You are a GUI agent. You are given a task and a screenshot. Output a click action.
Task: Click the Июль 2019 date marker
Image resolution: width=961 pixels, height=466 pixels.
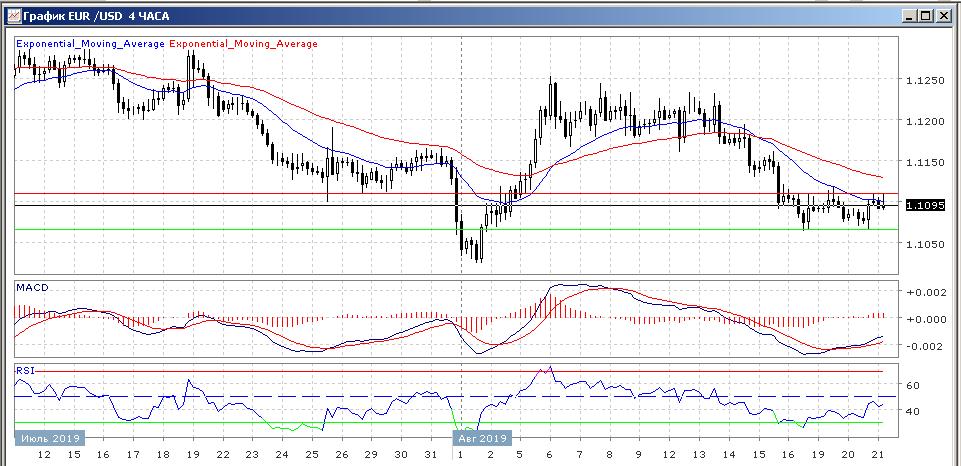coord(50,437)
